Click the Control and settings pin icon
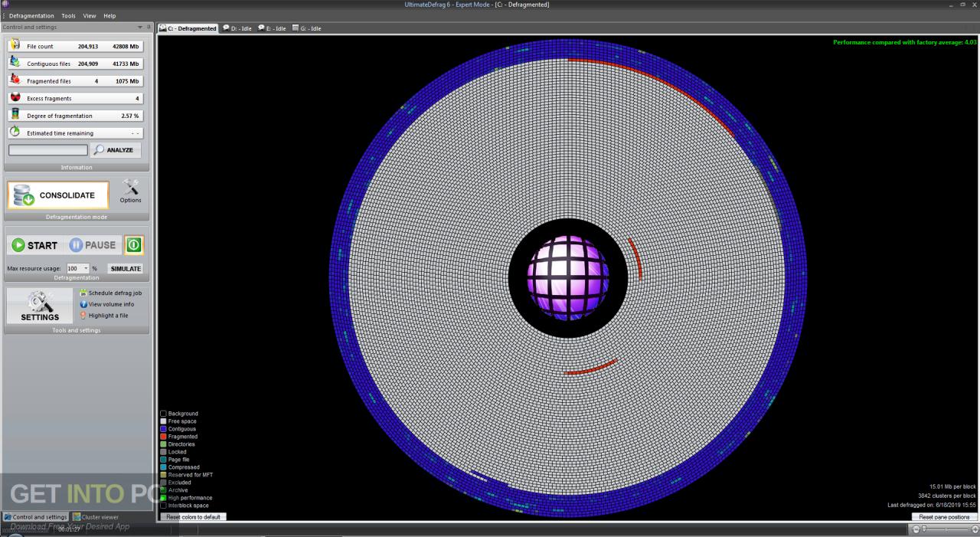The width and height of the screenshot is (980, 537). [149, 27]
